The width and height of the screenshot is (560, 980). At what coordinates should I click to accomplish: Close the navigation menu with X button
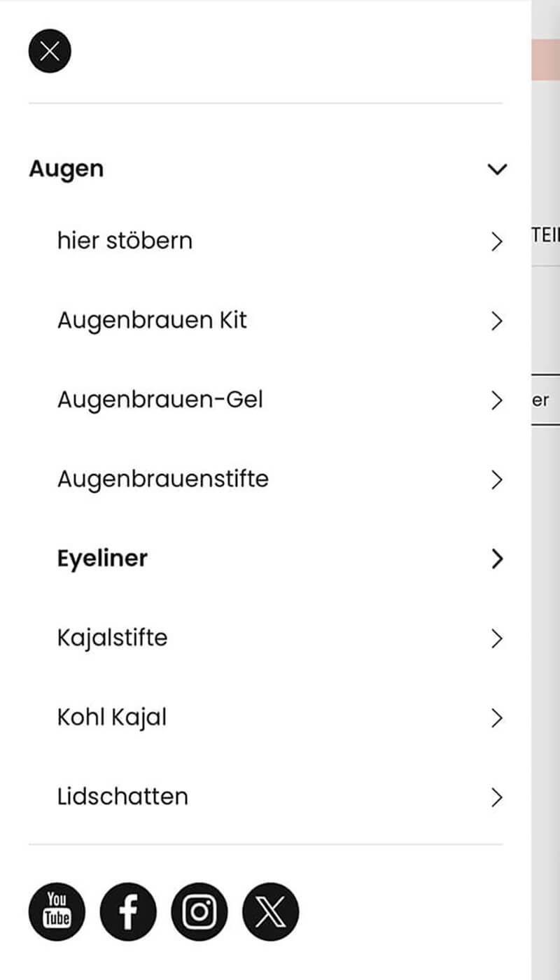point(50,51)
